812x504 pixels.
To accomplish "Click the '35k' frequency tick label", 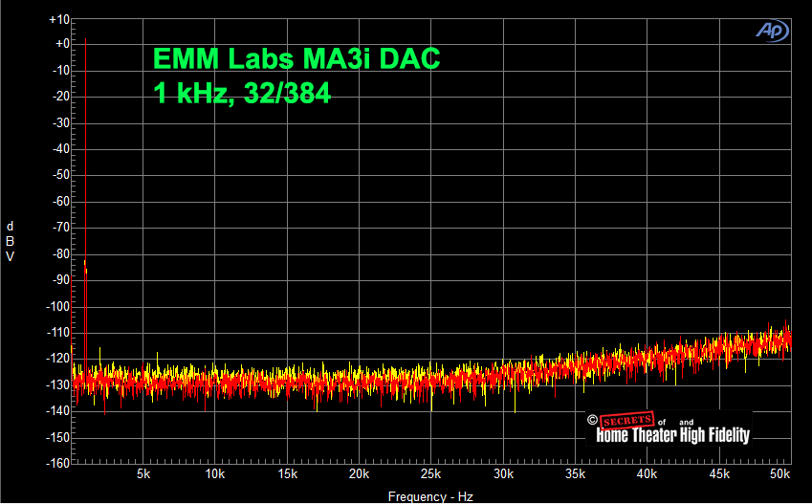I will tap(576, 474).
